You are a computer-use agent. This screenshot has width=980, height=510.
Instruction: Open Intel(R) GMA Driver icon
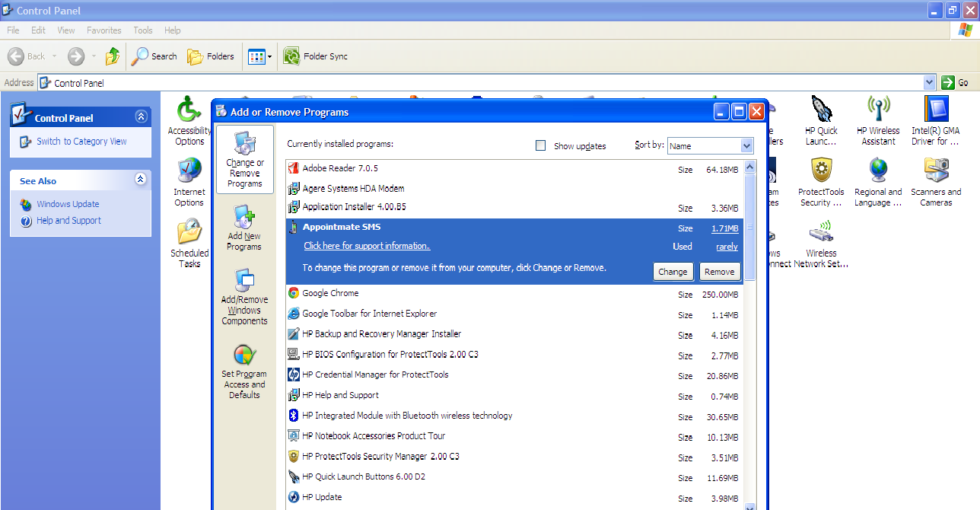coord(936,122)
